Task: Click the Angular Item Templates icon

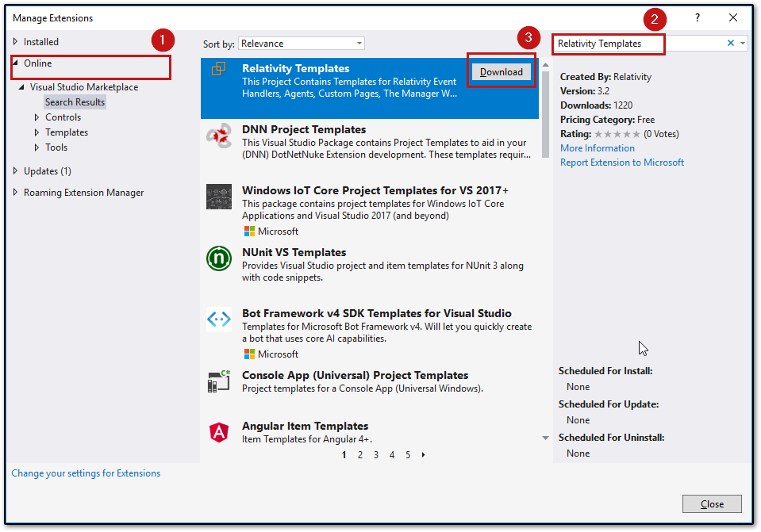Action: pos(219,432)
